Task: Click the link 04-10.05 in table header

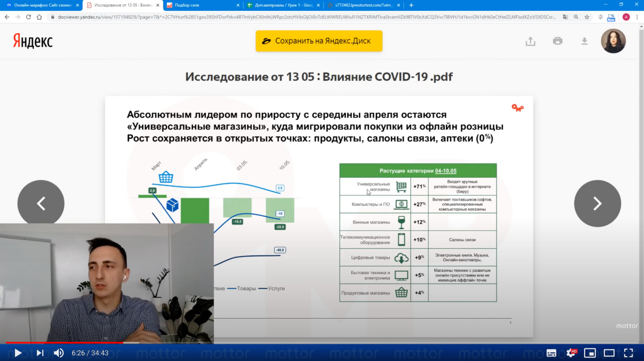Action: (x=446, y=171)
